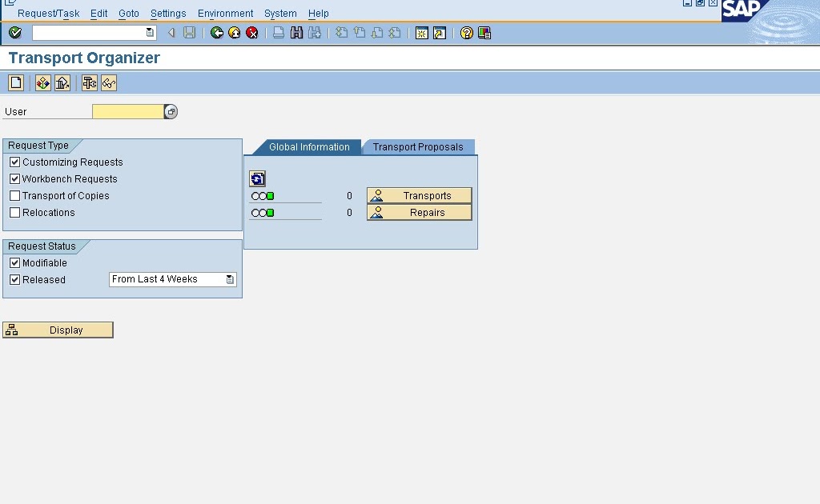820x504 pixels.
Task: Click the green Continue checkmark icon
Action: tap(14, 33)
